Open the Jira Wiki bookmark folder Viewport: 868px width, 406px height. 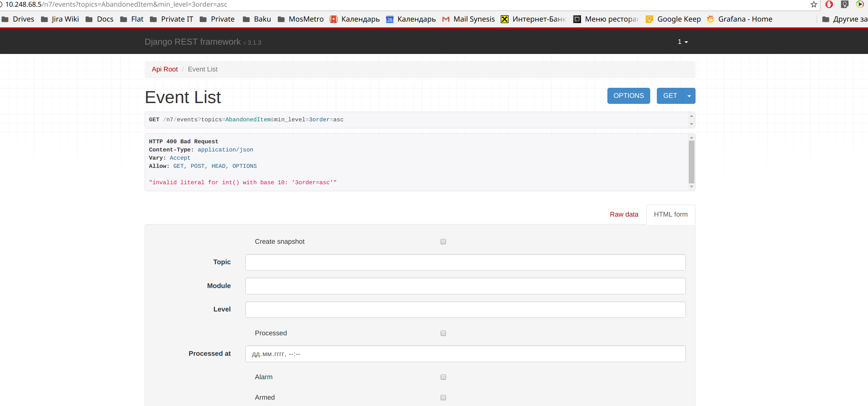pyautogui.click(x=60, y=19)
